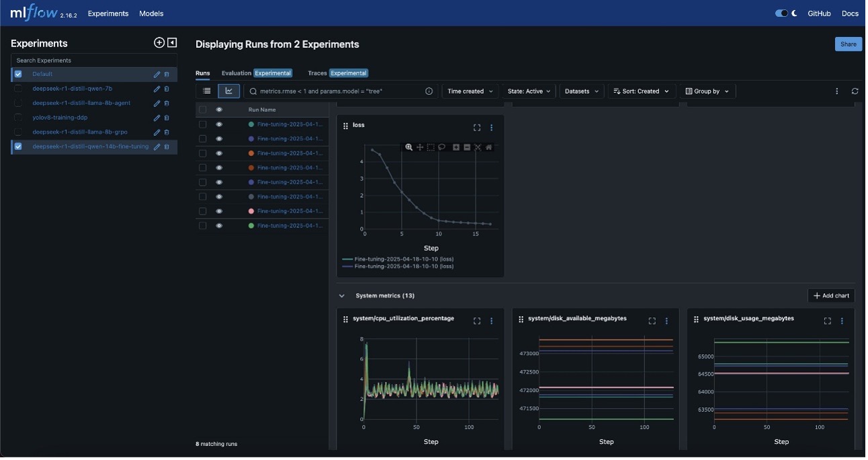Image resolution: width=868 pixels, height=460 pixels.
Task: Delete the yolov8-training-ddp experiment
Action: click(x=167, y=118)
